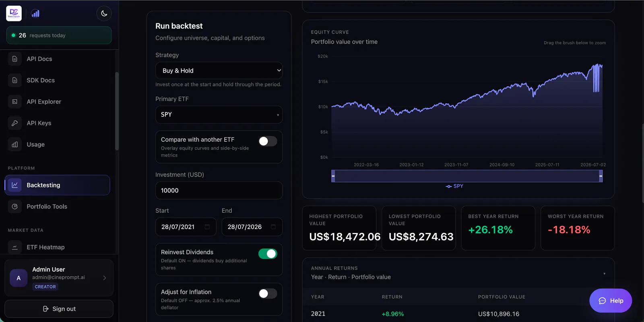Viewport: 644px width, 322px height.
Task: Click the Portfolio Tools pie icon
Action: click(x=15, y=206)
